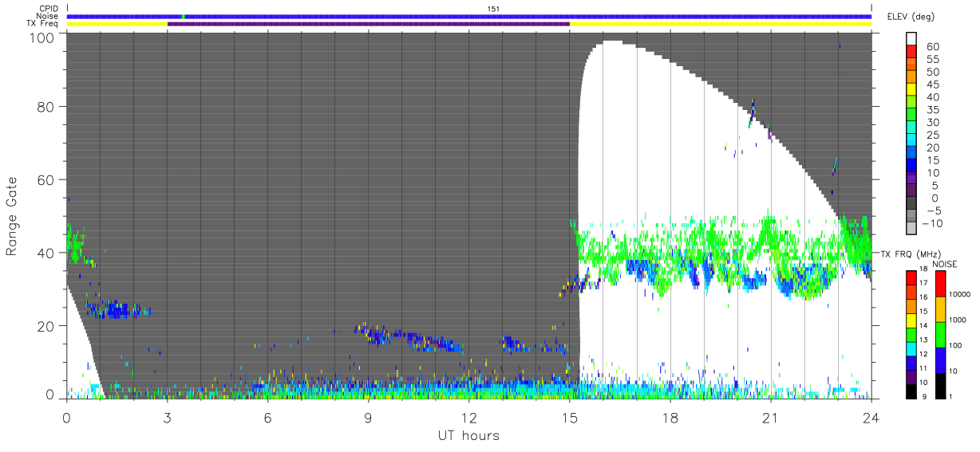Click the 12 tick on the UT hours axis
Screen dimensions: 980x452
click(469, 418)
